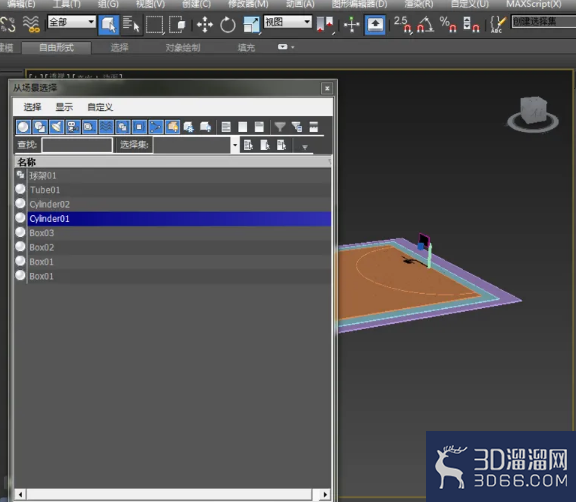Click the left scroll arrow in dialog
The image size is (576, 502).
21,494
